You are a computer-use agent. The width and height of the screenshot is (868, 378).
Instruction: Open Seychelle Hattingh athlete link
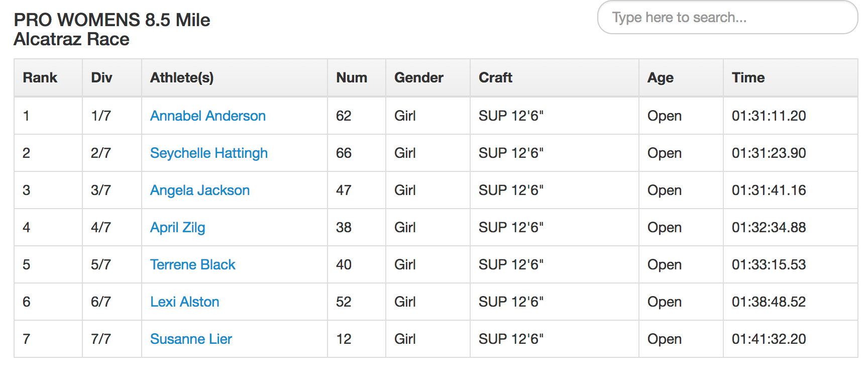208,153
